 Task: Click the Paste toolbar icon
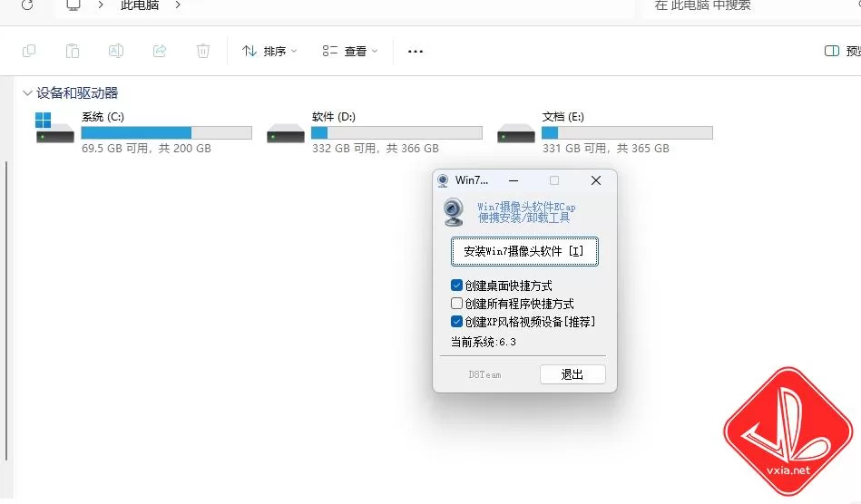(x=73, y=51)
